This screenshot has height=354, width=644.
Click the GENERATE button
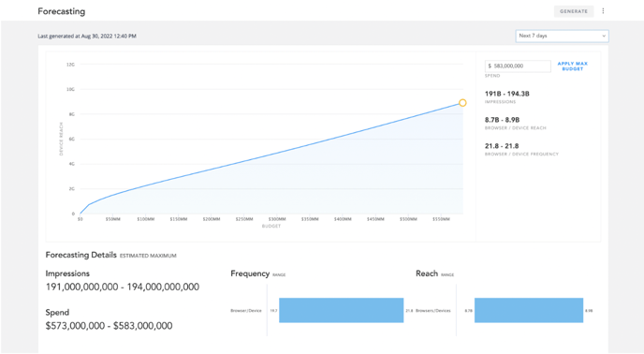[x=574, y=11]
